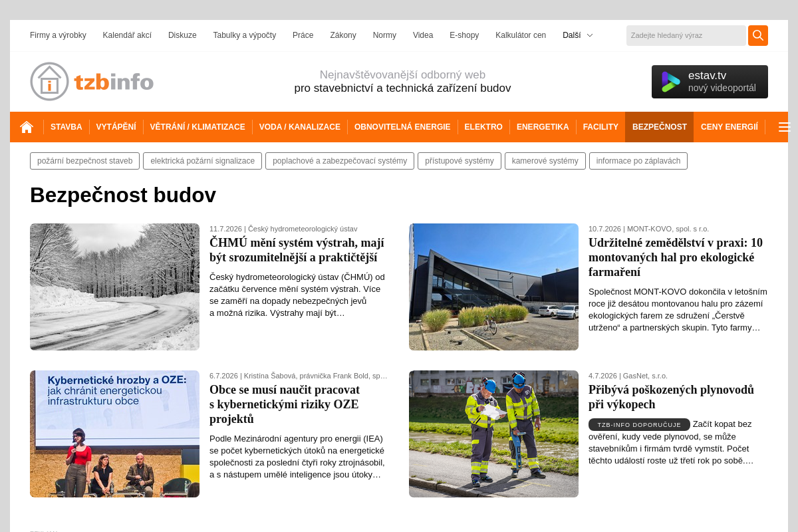Viewport: 798px width, 532px height.
Task: Open the Tabulky a výpočty link
Action: tap(244, 35)
